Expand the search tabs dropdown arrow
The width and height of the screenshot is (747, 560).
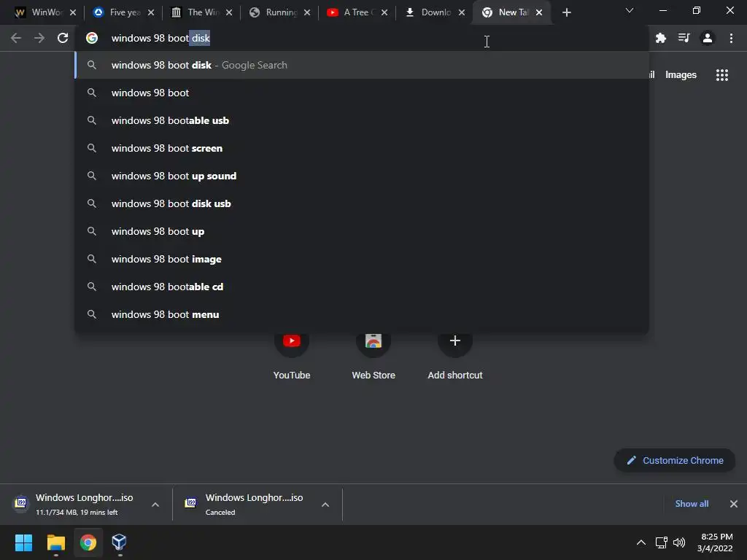click(630, 10)
